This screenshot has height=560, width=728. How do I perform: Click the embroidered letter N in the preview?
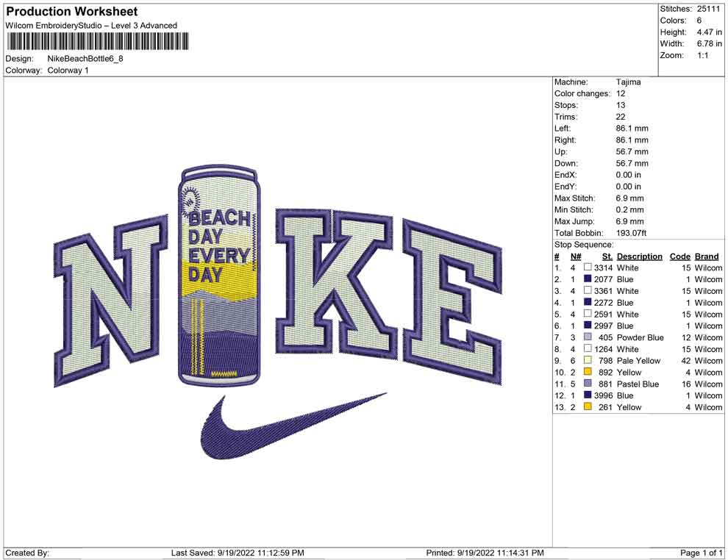tap(112, 301)
